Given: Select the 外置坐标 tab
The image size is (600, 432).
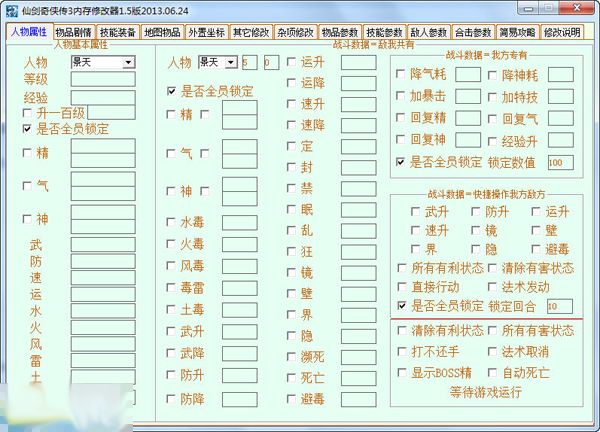Looking at the screenshot, I should (207, 33).
